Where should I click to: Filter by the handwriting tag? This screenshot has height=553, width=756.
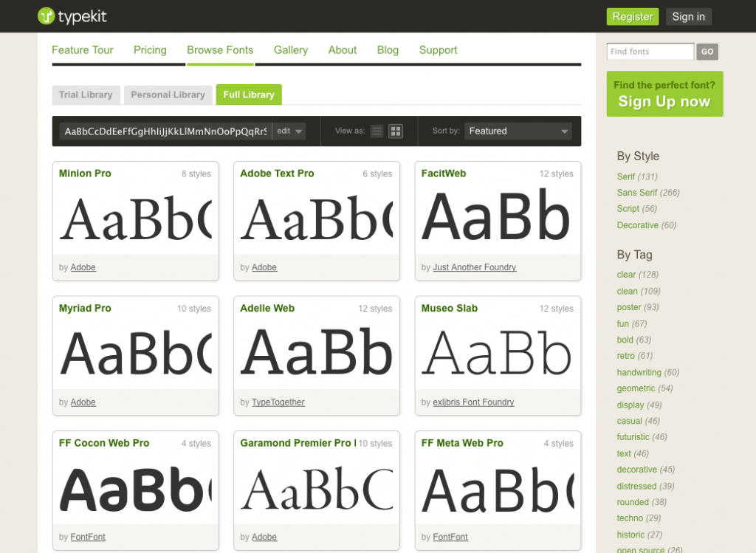(x=639, y=372)
